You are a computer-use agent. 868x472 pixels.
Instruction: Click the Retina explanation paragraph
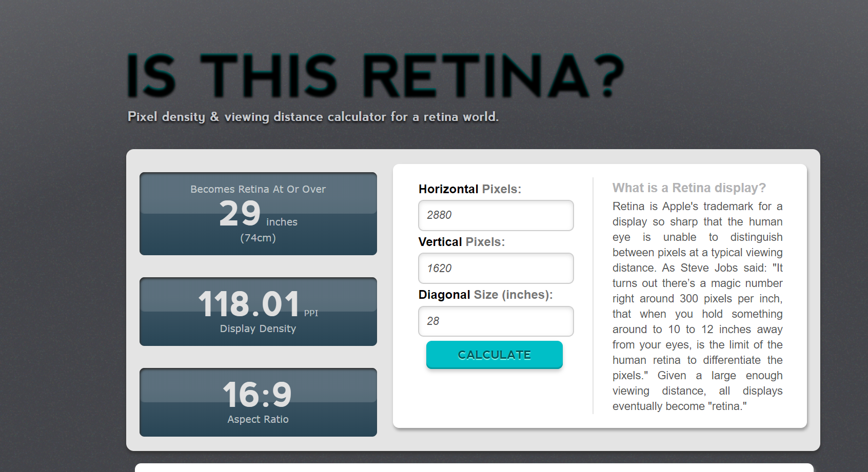click(698, 306)
